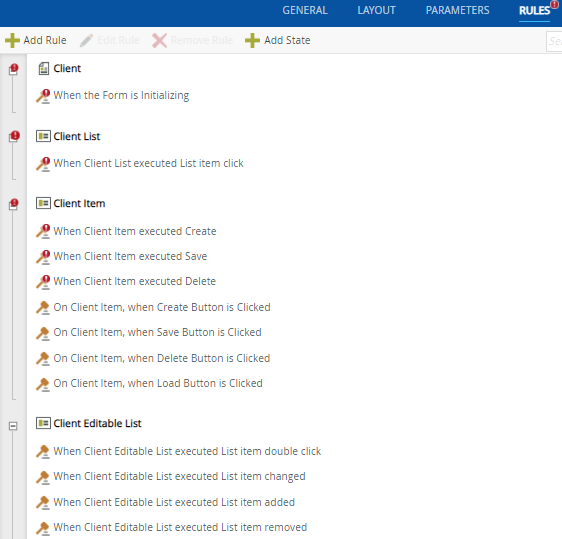Viewport: 562px width, 539px height.
Task: Click rule icon for Client Item executed Delete
Action: point(43,282)
